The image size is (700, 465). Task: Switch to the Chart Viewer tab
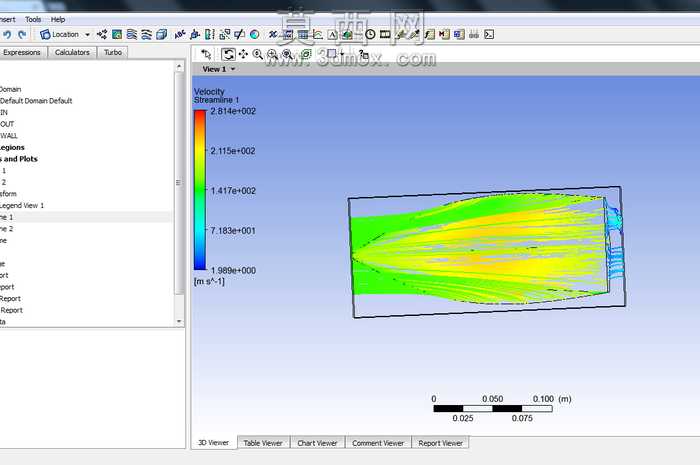click(317, 443)
